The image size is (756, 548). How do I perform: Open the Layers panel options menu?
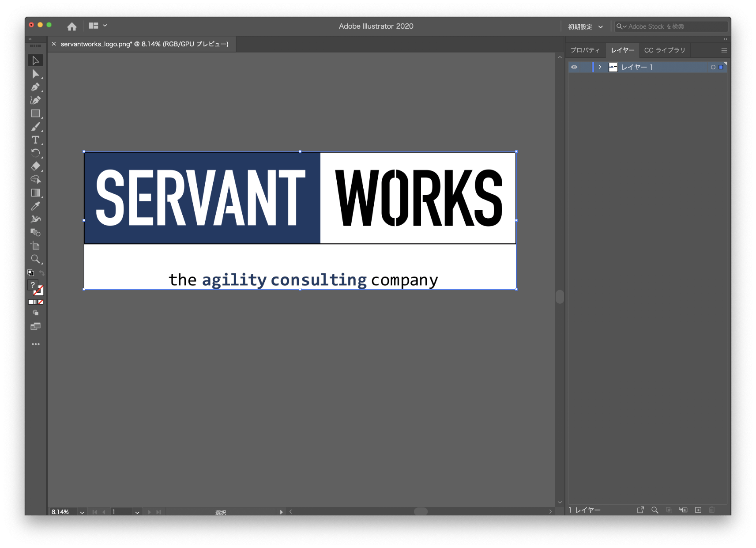[x=724, y=50]
